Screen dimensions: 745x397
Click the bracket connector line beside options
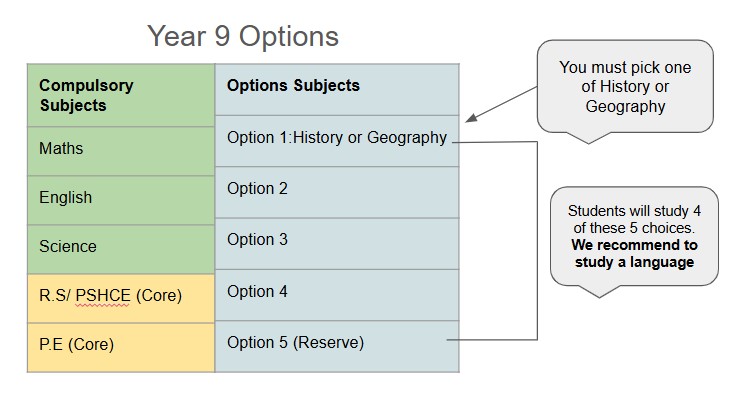(537, 241)
